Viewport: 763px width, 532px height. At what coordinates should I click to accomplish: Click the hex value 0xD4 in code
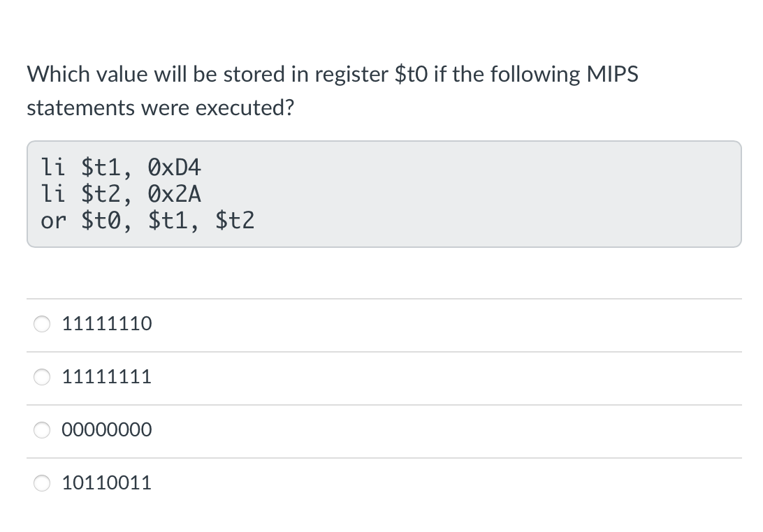pos(176,168)
